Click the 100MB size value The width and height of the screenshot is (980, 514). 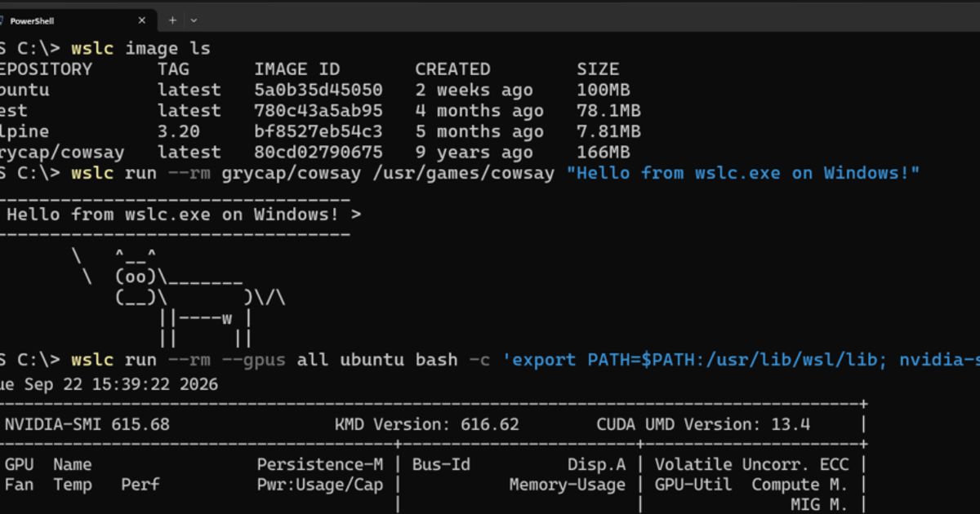[x=604, y=90]
